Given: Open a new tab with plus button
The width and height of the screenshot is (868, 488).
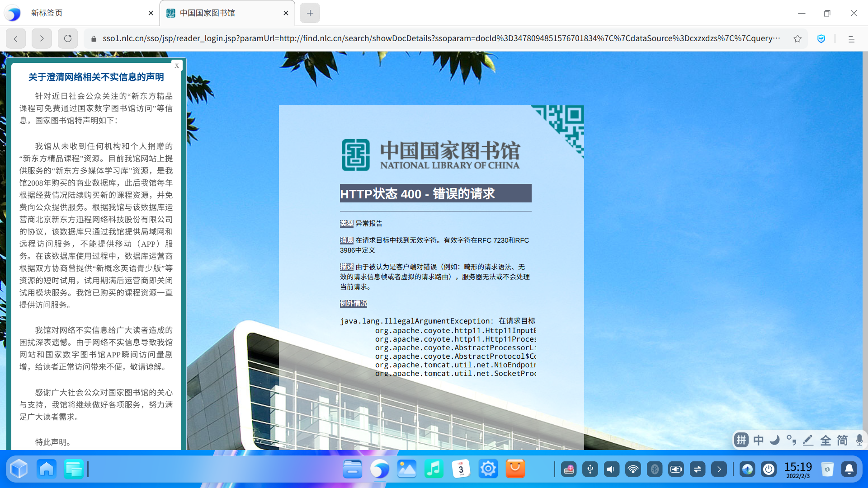Looking at the screenshot, I should coord(310,13).
